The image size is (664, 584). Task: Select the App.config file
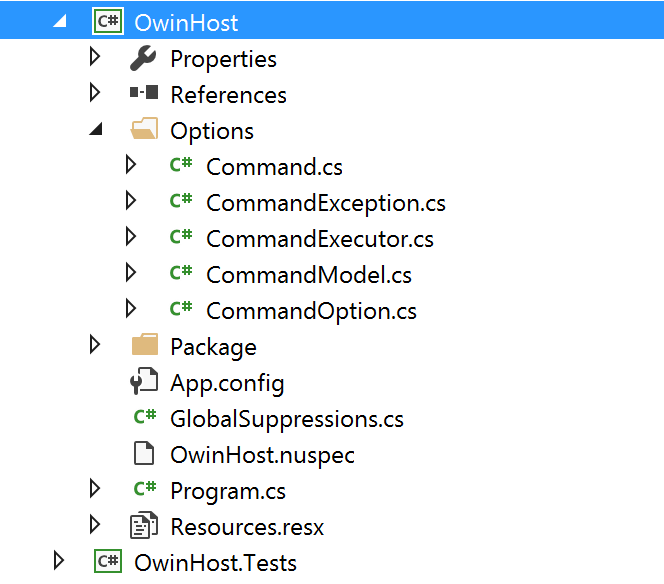point(227,384)
